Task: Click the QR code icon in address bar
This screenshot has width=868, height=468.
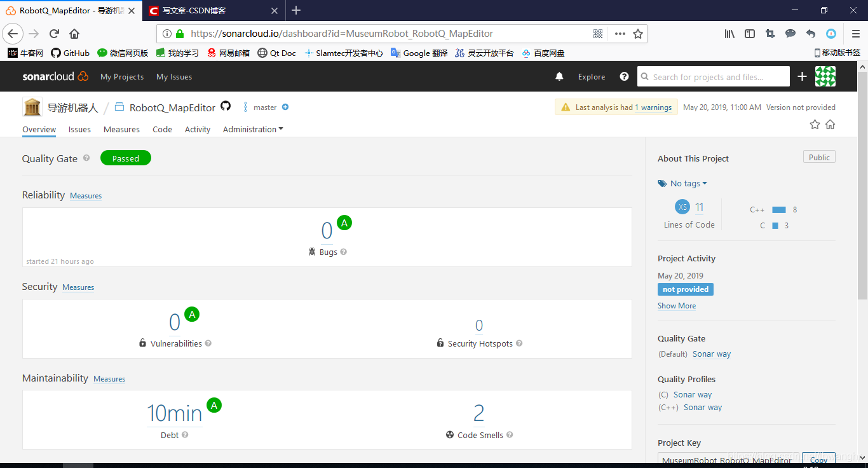Action: 598,34
